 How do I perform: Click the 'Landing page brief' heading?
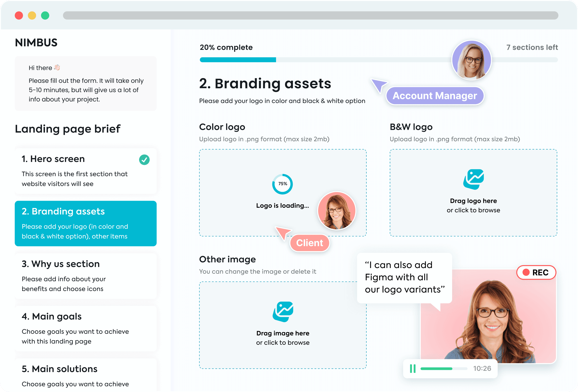point(68,129)
